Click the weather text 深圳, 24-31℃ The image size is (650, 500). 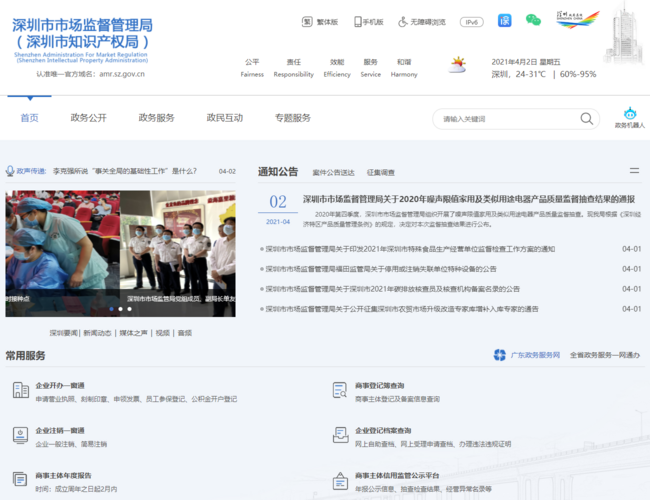click(x=519, y=74)
